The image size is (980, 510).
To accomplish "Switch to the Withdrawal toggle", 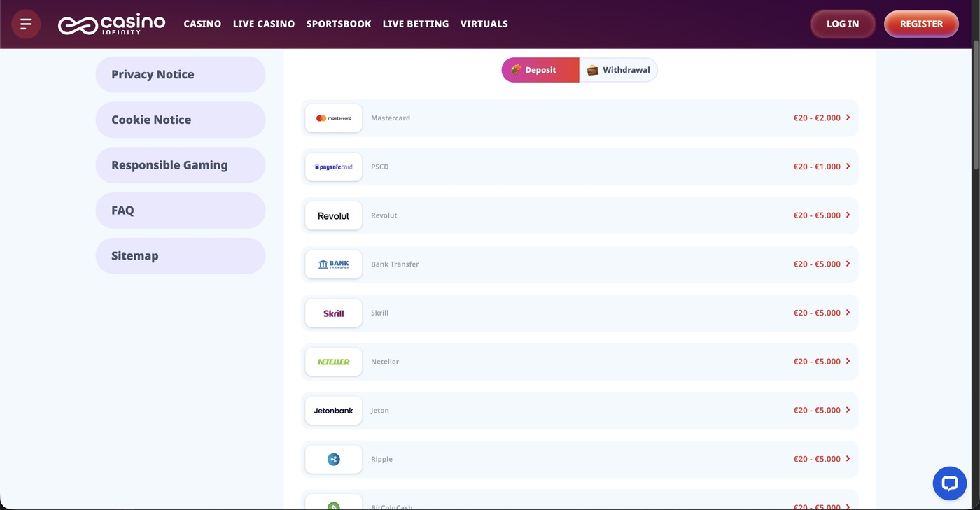I will pos(619,70).
